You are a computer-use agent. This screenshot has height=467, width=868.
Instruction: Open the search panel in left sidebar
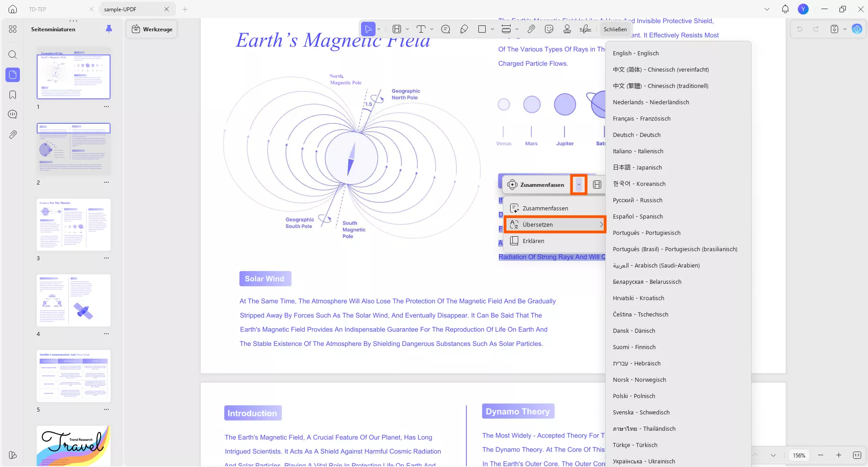pos(13,55)
